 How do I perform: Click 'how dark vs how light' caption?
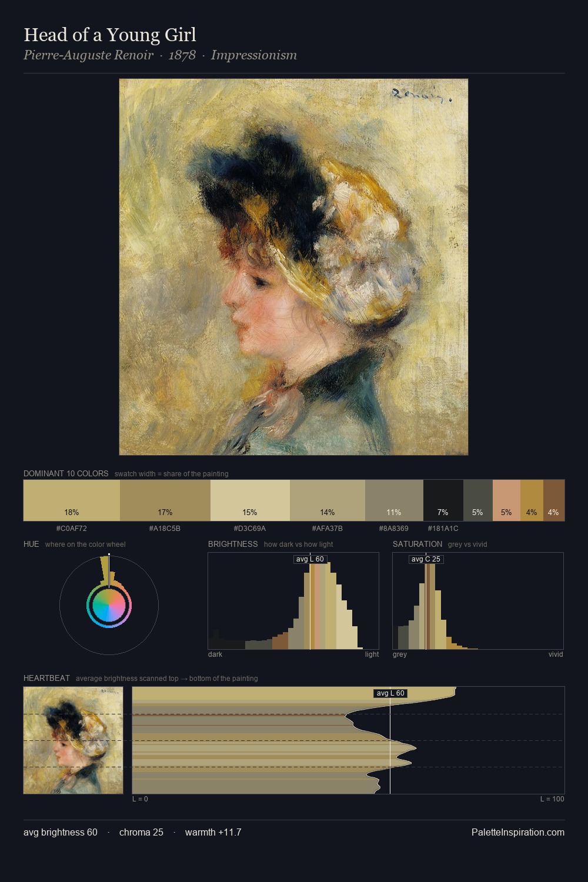(299, 544)
